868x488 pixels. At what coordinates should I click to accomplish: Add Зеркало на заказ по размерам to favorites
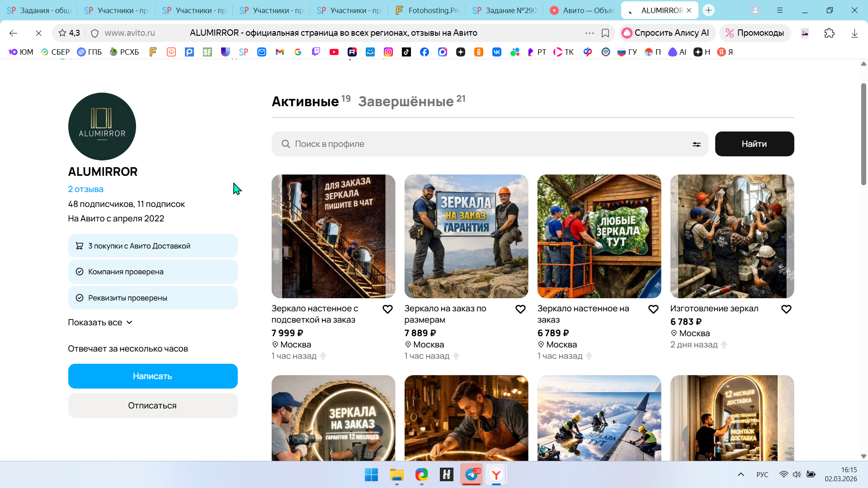coord(520,310)
